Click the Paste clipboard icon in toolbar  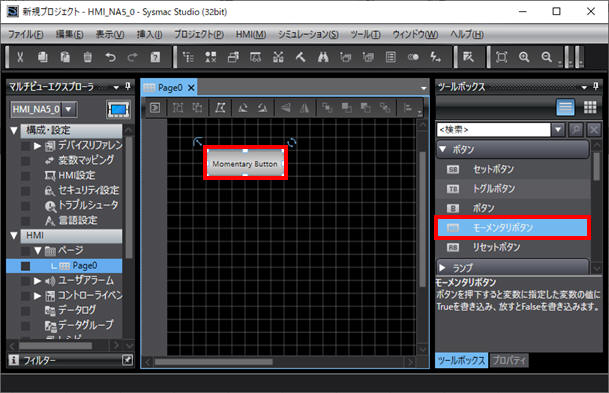coord(65,57)
